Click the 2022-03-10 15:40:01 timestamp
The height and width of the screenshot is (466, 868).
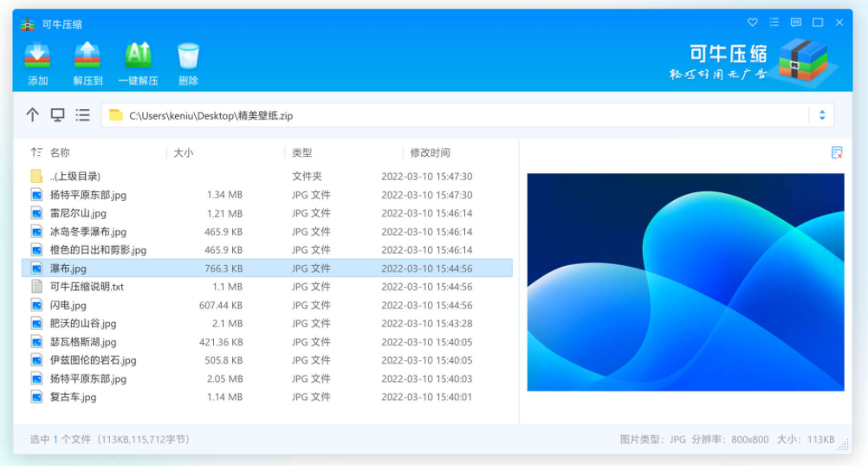[427, 397]
